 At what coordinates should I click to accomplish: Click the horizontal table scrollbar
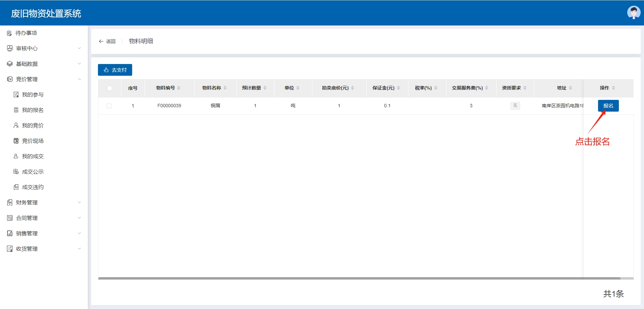click(x=359, y=278)
